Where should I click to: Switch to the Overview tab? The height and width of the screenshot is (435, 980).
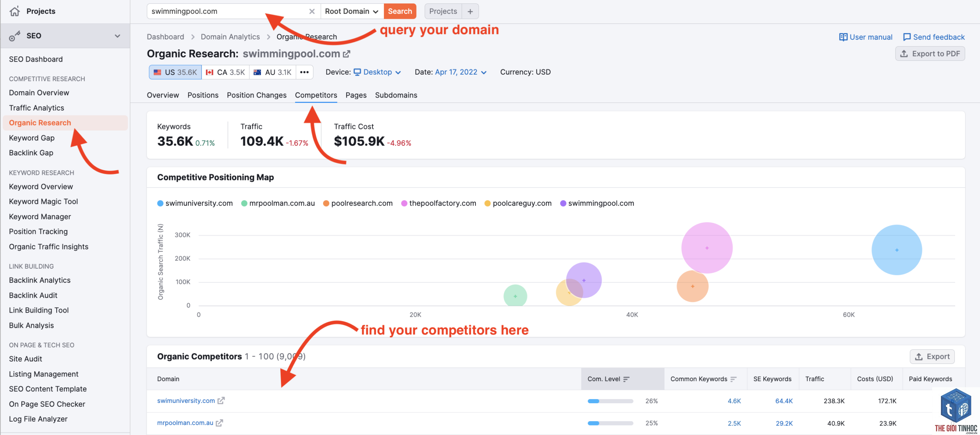[163, 95]
